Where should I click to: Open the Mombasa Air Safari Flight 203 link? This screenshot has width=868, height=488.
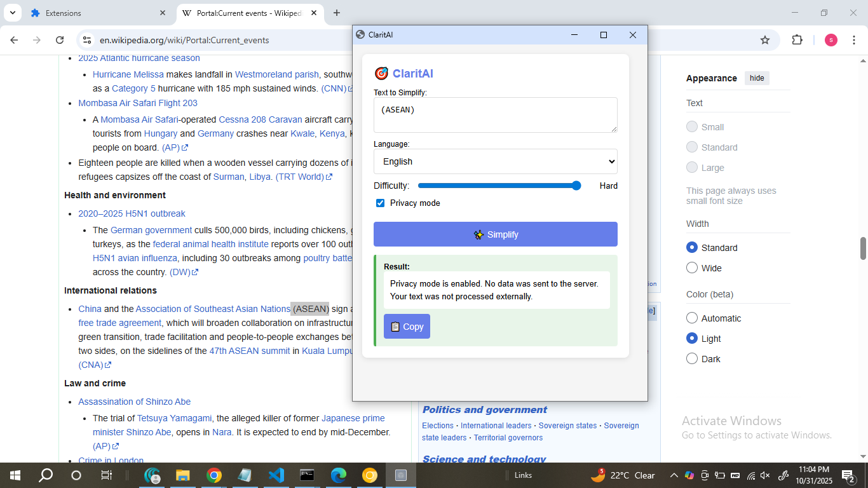click(x=138, y=103)
